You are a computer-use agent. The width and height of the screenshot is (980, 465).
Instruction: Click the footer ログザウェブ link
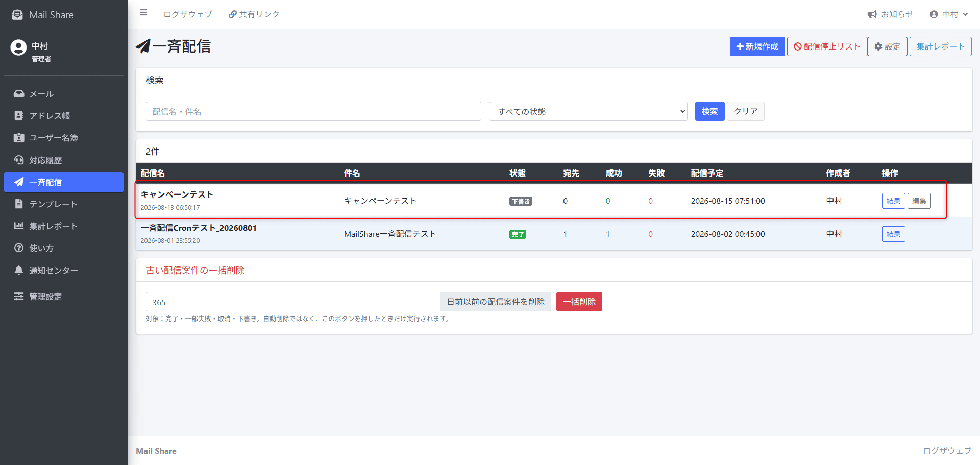coord(947,451)
